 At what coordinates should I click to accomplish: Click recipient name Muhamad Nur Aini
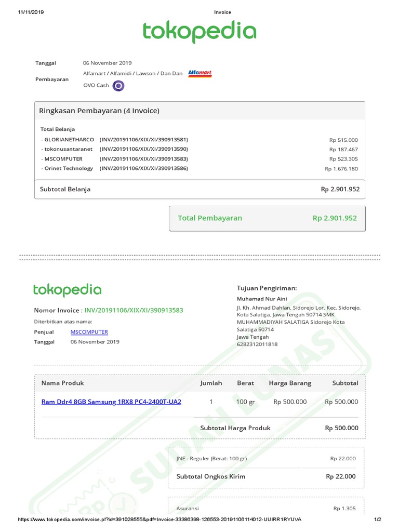click(x=262, y=299)
